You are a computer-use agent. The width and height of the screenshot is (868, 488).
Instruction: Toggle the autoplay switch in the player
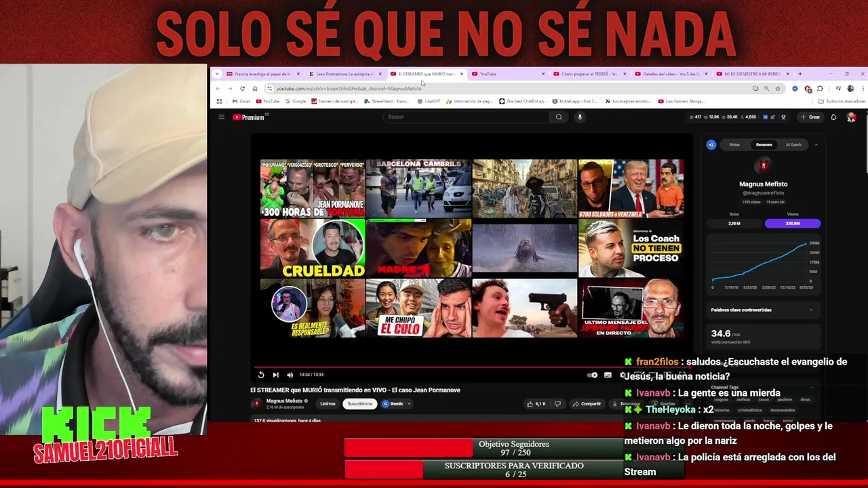(593, 375)
